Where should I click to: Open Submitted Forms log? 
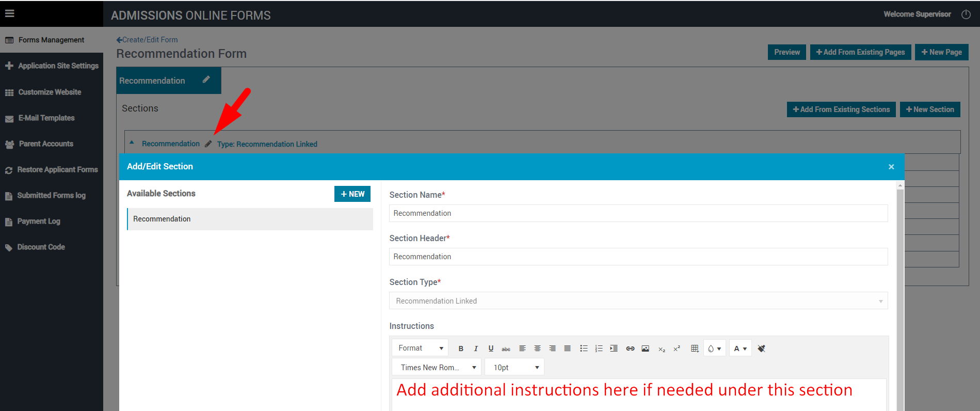coord(52,195)
